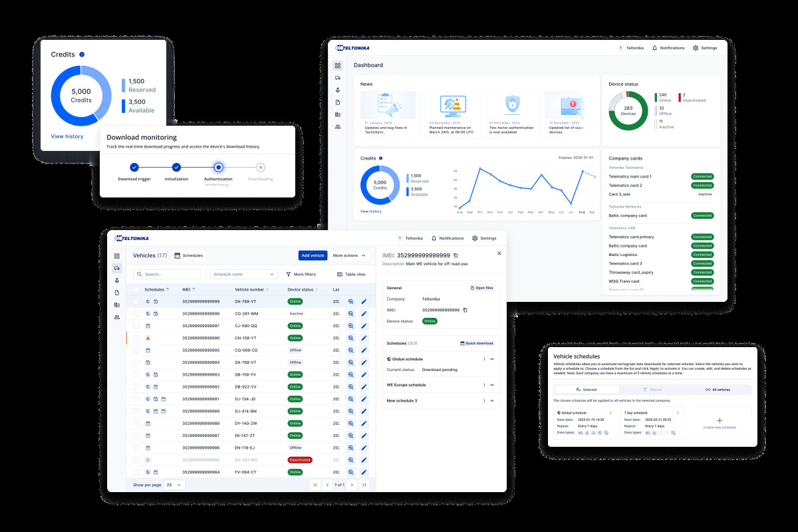Click the vehicles Search input field
Screen dimensions: 798x532
click(x=167, y=274)
